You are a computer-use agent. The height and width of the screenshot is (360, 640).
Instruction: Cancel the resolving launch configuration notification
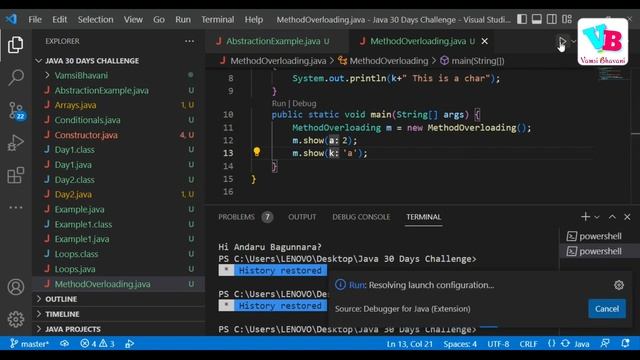click(607, 309)
